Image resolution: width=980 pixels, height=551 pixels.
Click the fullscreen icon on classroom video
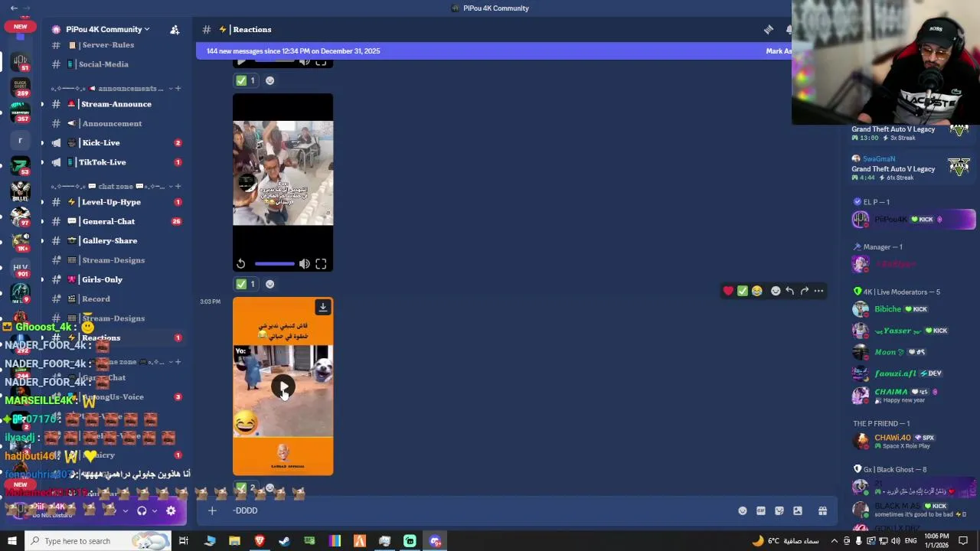coord(321,264)
